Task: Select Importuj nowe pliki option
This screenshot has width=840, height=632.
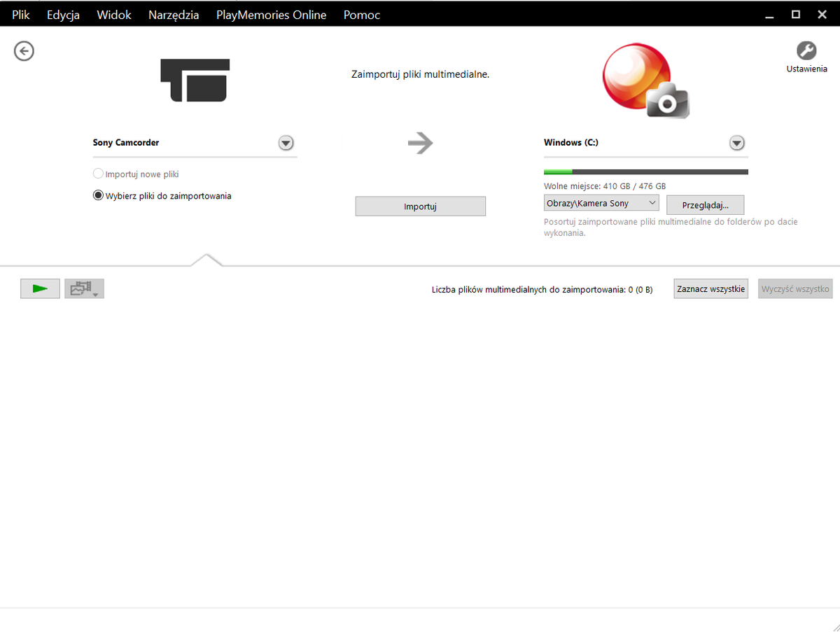Action: coord(99,174)
